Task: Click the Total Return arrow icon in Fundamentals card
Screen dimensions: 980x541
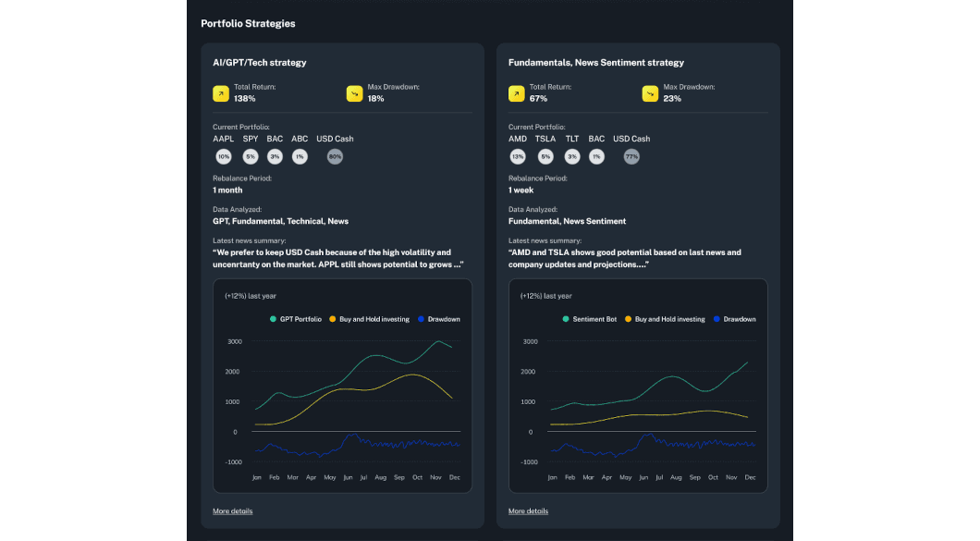Action: click(x=516, y=92)
